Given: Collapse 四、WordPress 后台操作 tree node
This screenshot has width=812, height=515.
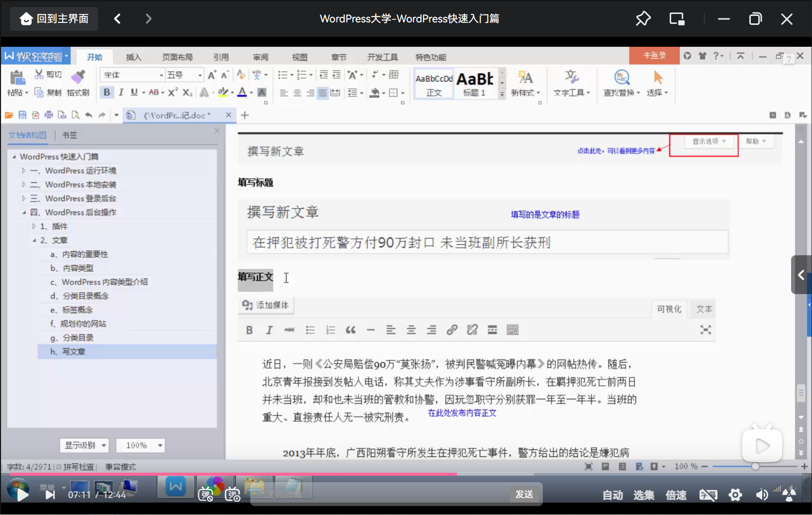Looking at the screenshot, I should pos(23,212).
